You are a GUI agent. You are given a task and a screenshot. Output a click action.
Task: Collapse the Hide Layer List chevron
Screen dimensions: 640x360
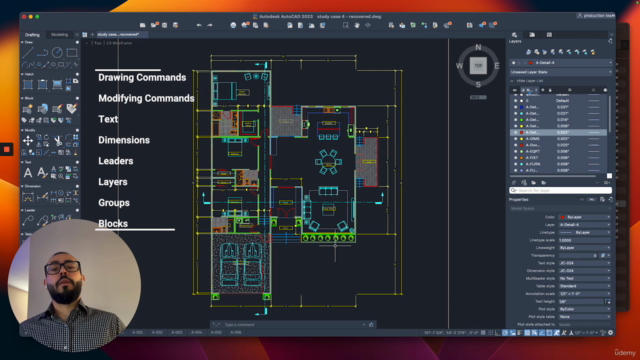512,81
